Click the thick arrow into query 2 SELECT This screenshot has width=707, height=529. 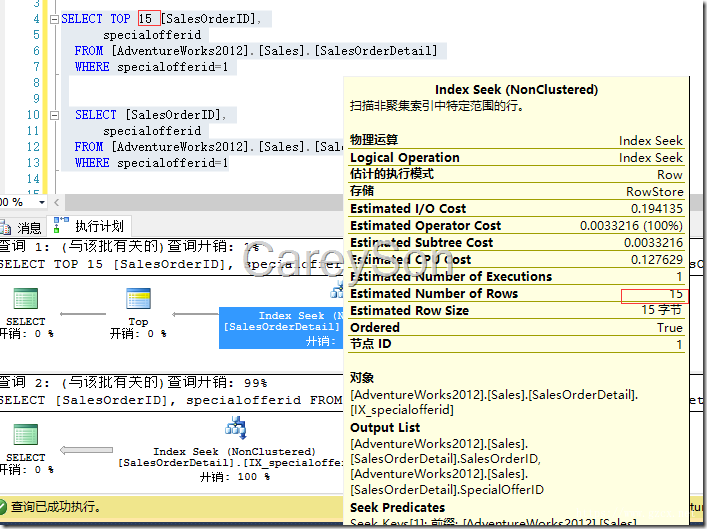point(86,450)
